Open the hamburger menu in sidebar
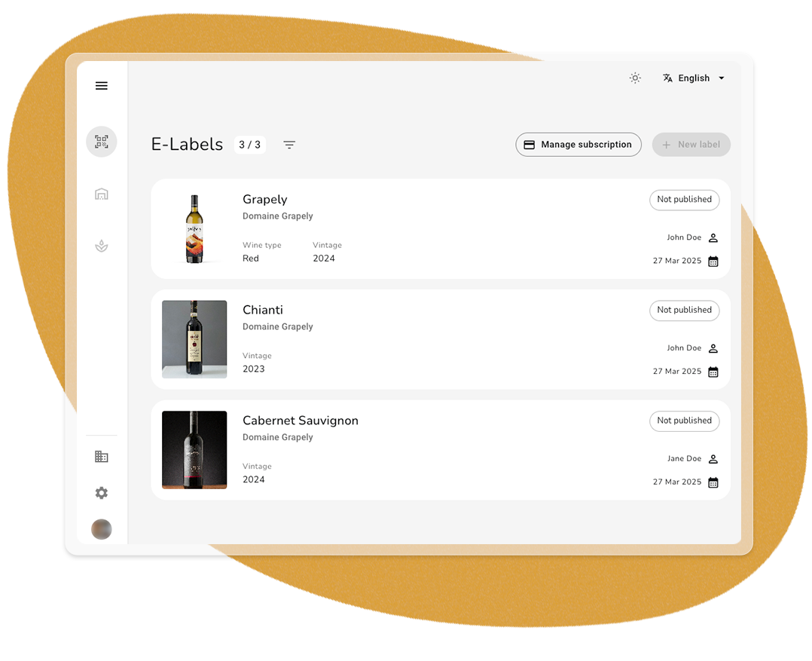 coord(102,86)
